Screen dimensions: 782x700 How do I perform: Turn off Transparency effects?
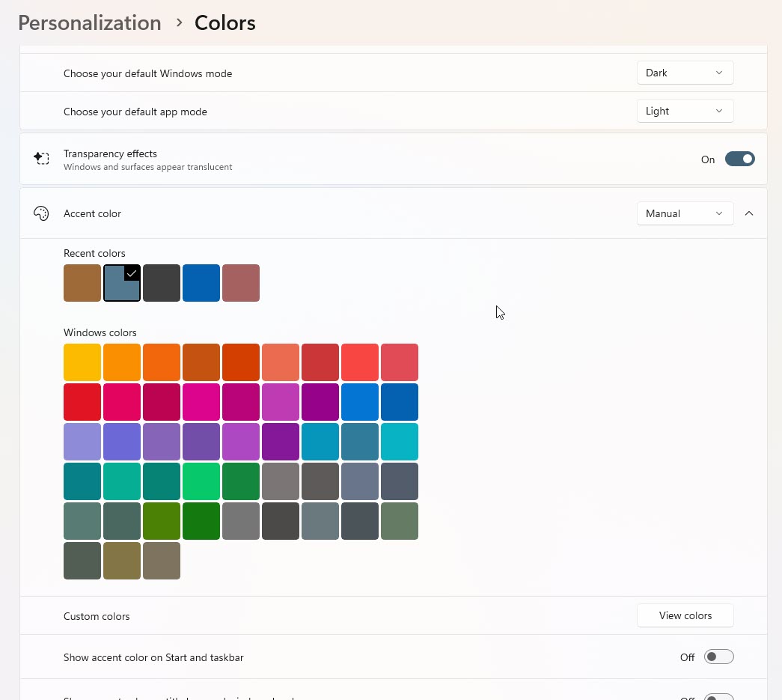point(739,159)
